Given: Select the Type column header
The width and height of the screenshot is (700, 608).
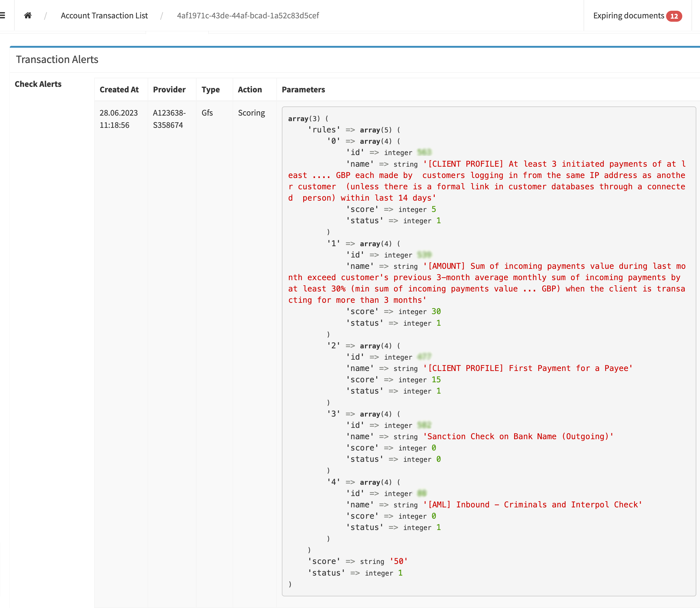Looking at the screenshot, I should 210,90.
